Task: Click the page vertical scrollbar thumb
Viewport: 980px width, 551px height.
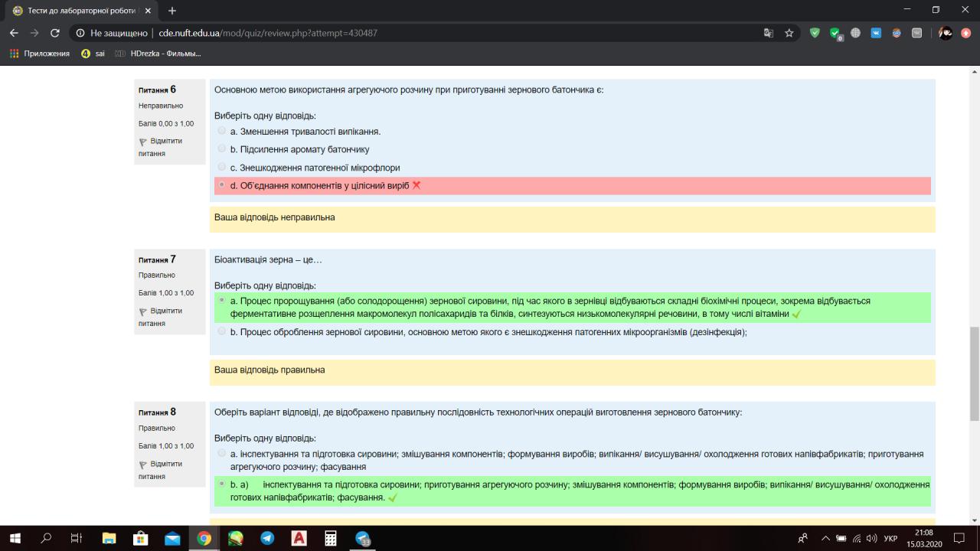Action: click(974, 373)
